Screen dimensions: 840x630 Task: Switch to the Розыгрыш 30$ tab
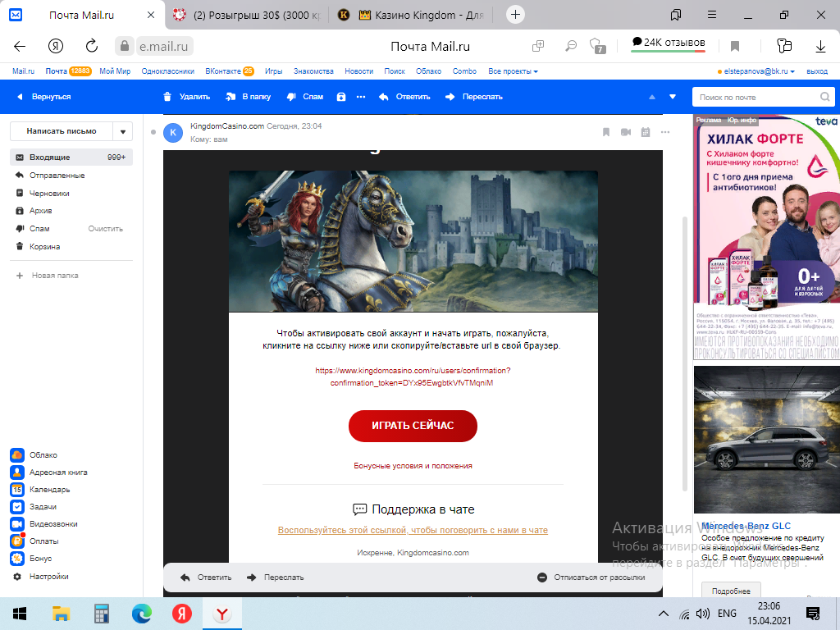(x=247, y=15)
